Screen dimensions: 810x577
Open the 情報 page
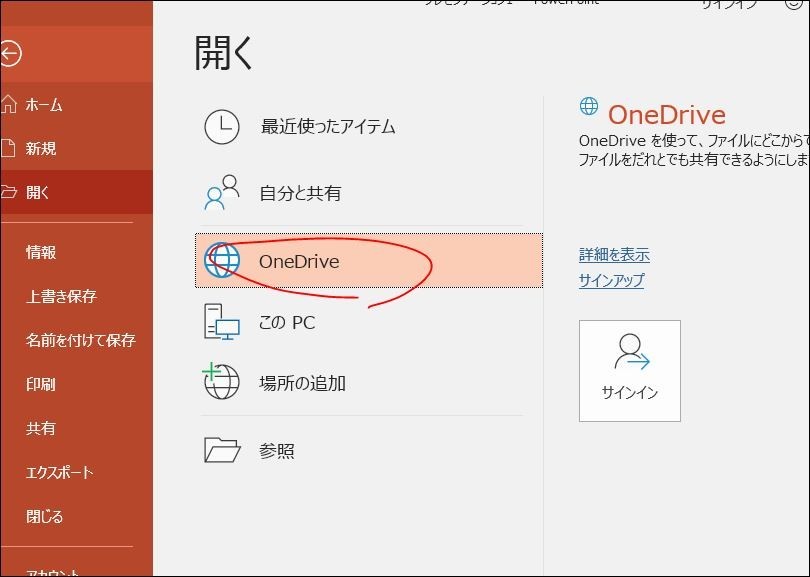(76, 252)
